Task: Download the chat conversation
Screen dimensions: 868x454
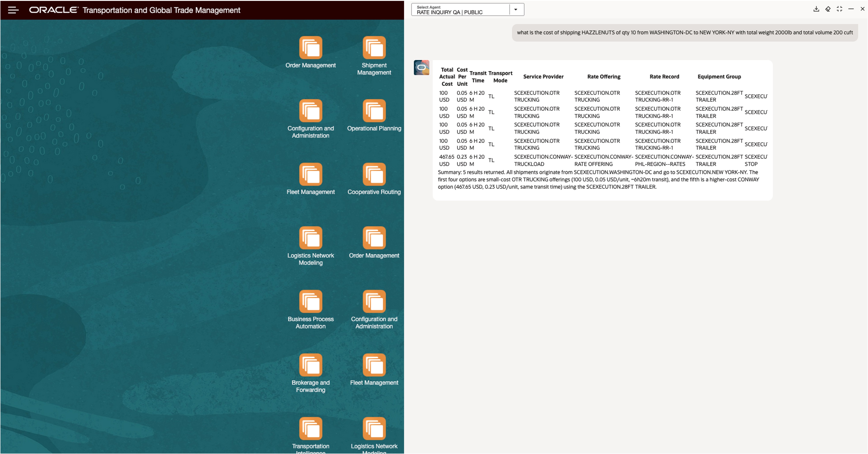Action: tap(816, 9)
